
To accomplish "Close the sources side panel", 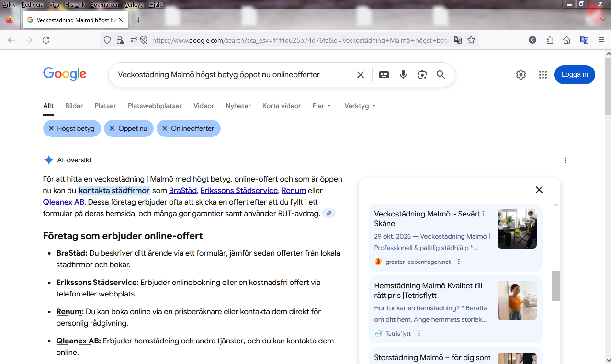I will pos(539,190).
